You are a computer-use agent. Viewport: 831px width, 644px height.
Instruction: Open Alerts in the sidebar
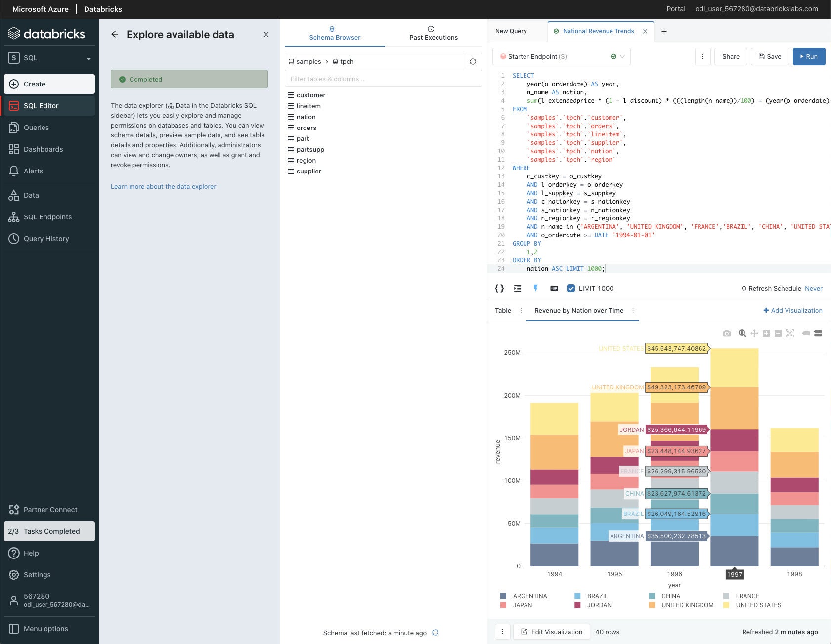[x=49, y=171]
